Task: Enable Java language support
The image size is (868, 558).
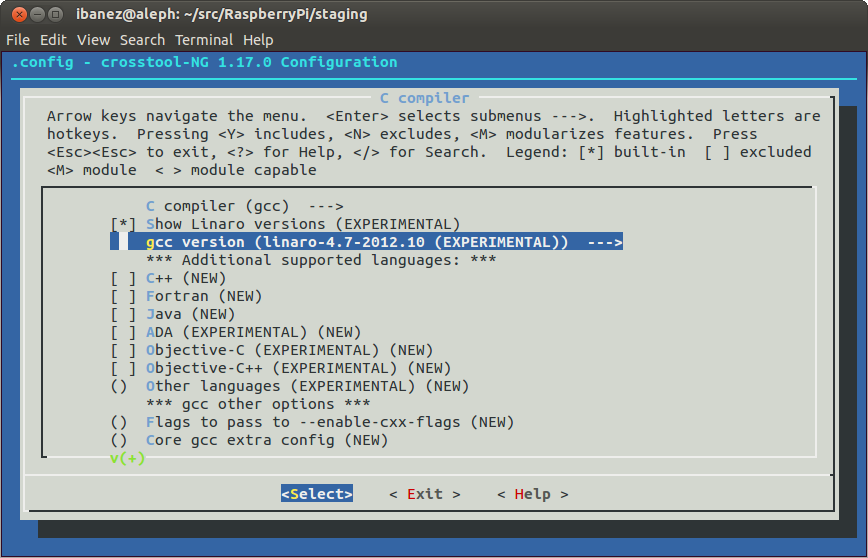Action: coord(173,314)
